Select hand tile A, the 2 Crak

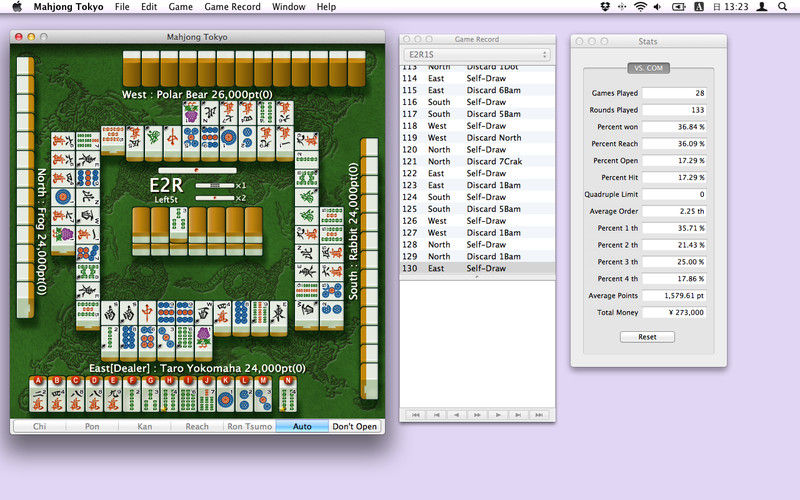[x=38, y=396]
